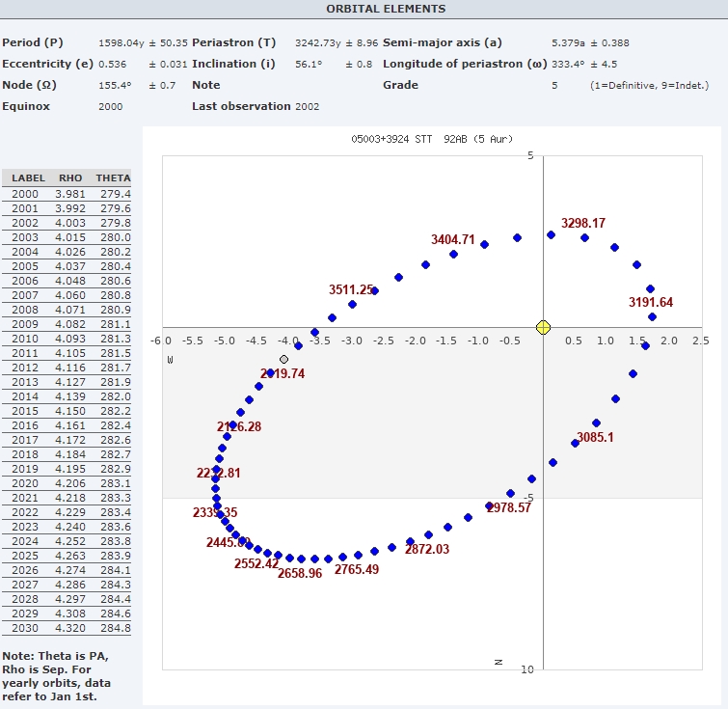The height and width of the screenshot is (709, 728).
Task: Click the ORBITAL ELEMENTS header bar
Action: click(x=364, y=9)
